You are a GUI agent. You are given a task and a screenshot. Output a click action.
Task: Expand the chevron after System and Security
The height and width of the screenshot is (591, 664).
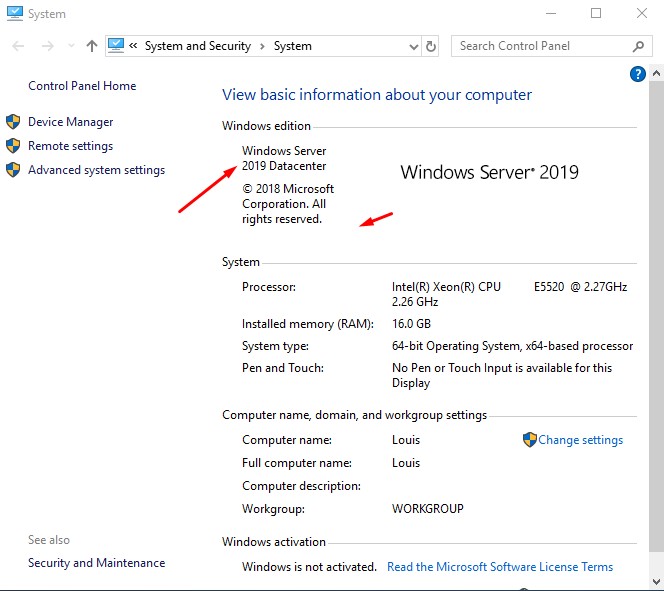262,46
